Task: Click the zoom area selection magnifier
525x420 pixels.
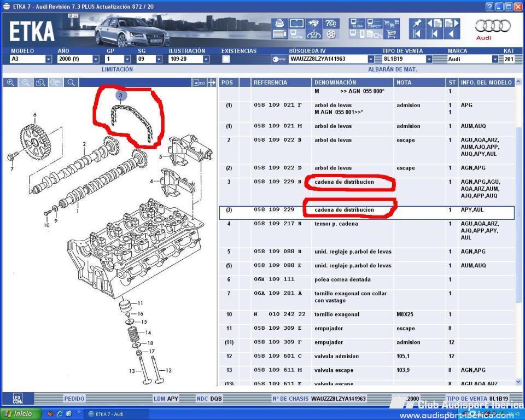Action: point(40,83)
